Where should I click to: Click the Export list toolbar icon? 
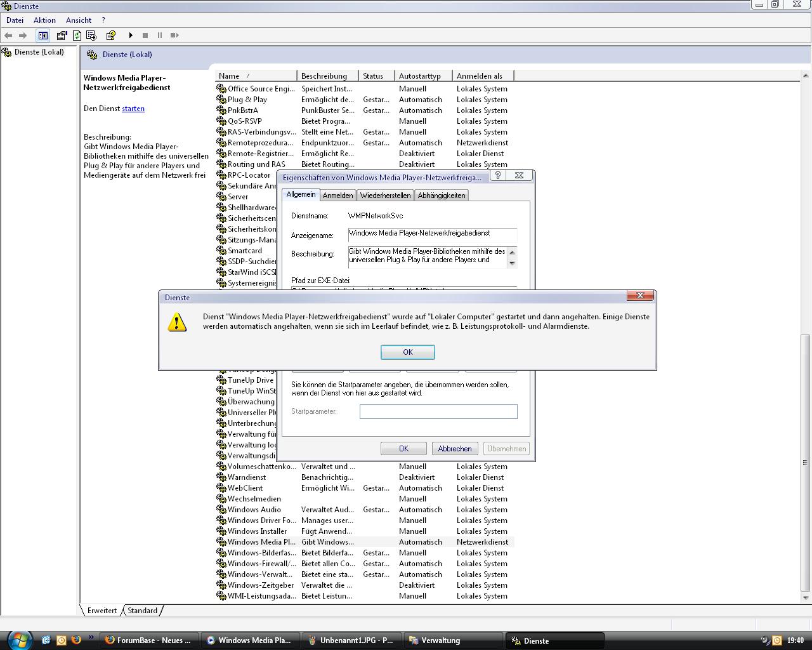91,36
